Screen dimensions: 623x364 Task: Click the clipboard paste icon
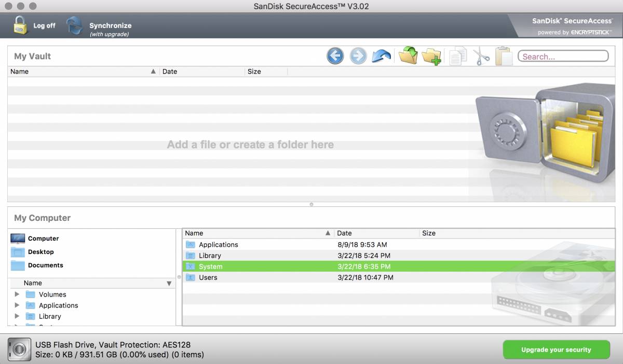coord(504,56)
